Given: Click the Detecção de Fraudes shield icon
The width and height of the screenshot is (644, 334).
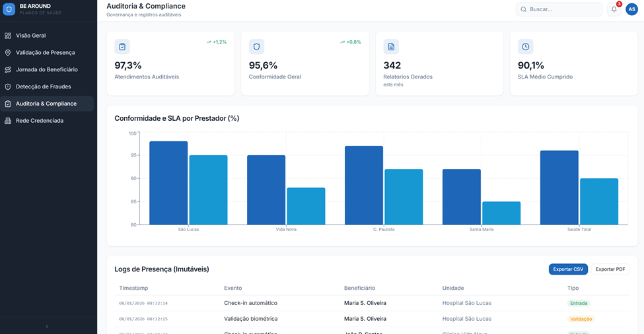Looking at the screenshot, I should click(8, 86).
